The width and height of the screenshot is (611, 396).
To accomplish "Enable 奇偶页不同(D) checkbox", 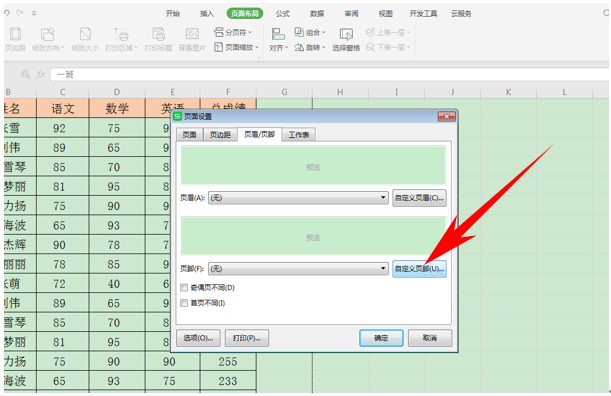I will (184, 288).
